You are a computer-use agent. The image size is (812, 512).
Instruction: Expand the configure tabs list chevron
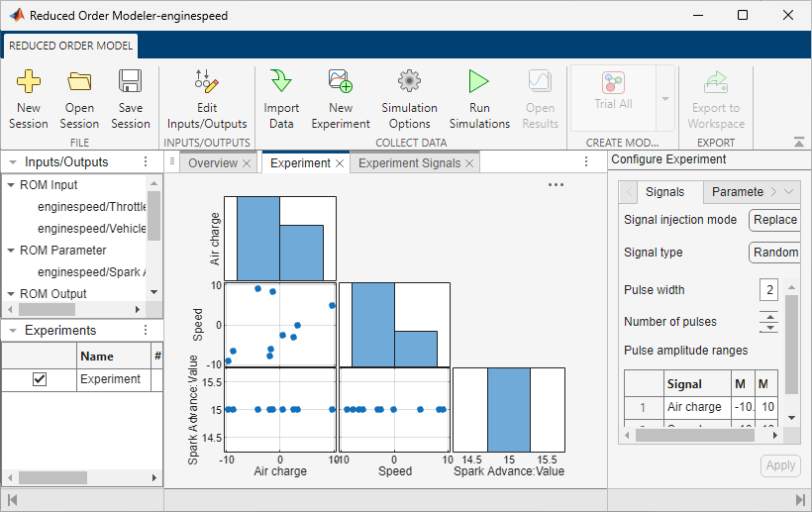click(x=788, y=192)
